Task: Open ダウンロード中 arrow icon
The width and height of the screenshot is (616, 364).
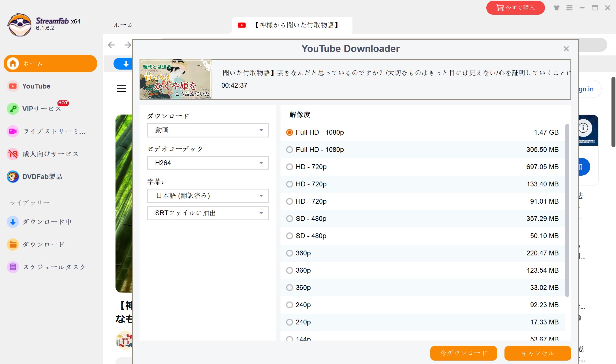Action: (x=13, y=222)
